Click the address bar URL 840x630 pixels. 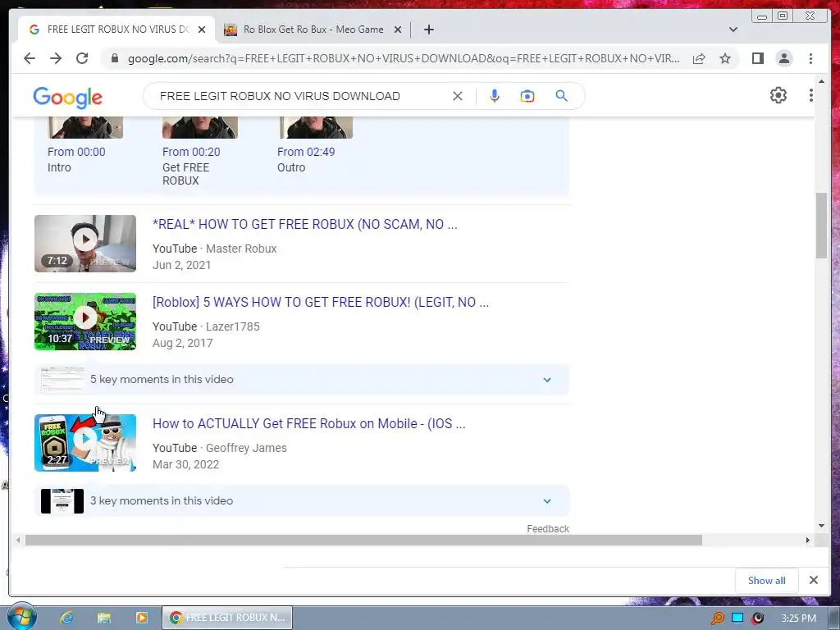tap(404, 58)
